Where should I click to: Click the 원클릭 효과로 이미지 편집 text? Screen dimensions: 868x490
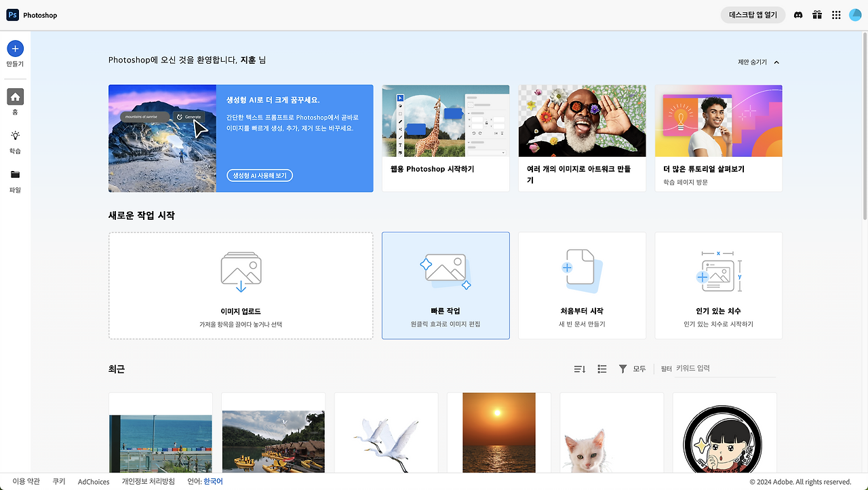(446, 324)
